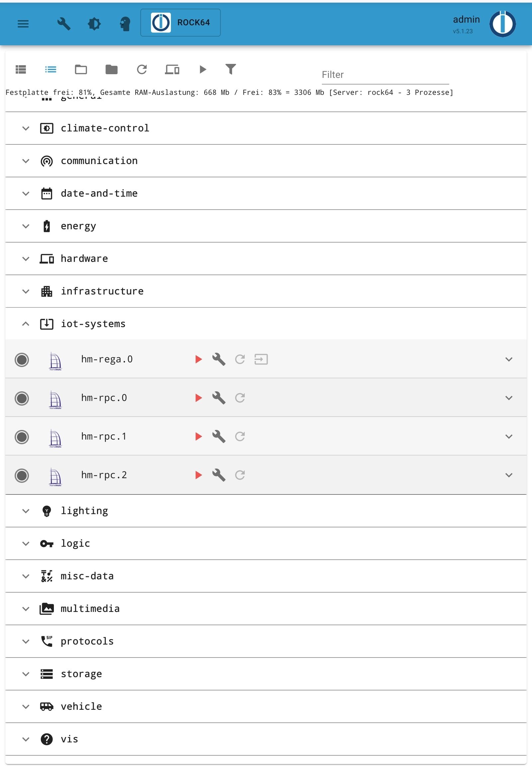Click the Filter input field
This screenshot has width=532, height=769.
point(385,75)
